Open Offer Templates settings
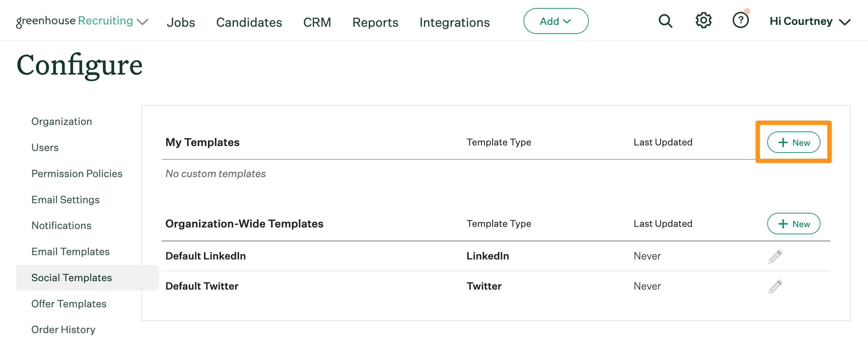 click(x=69, y=304)
